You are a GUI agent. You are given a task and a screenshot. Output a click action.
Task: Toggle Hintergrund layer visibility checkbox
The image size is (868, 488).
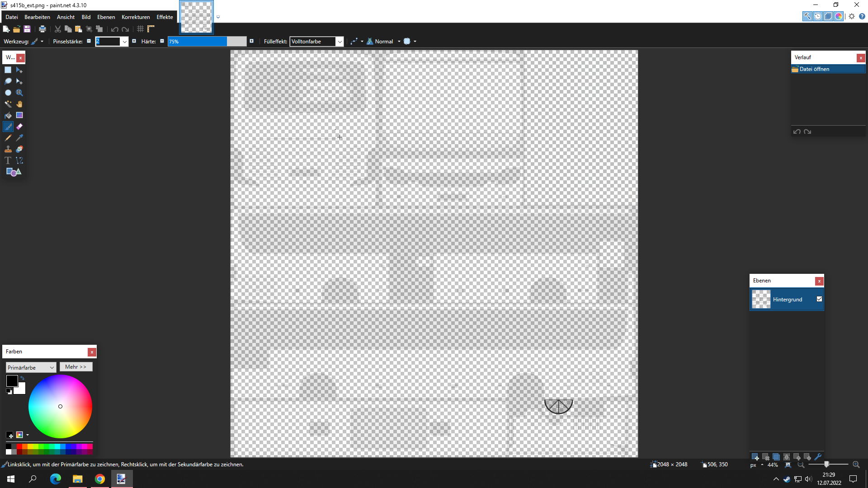point(819,299)
